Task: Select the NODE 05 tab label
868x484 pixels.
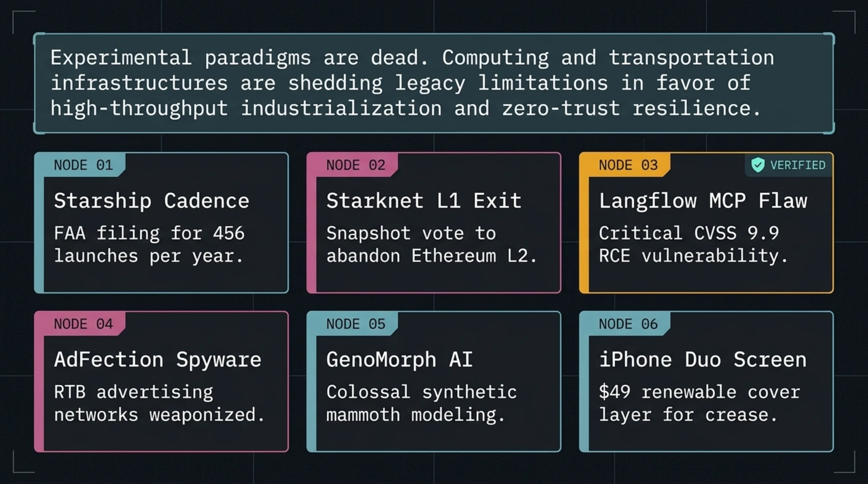Action: point(356,324)
